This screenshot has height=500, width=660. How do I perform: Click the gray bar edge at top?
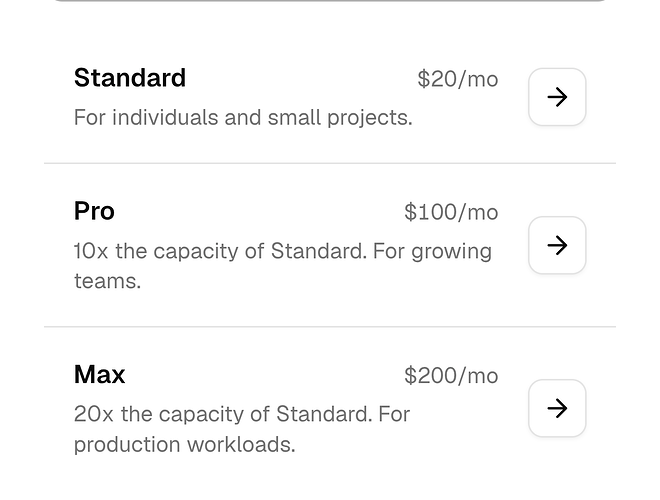pyautogui.click(x=330, y=1)
